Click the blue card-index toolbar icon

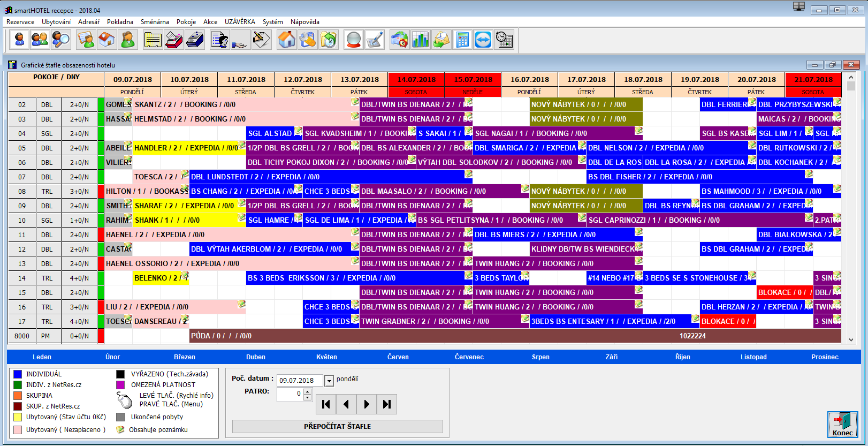(195, 40)
